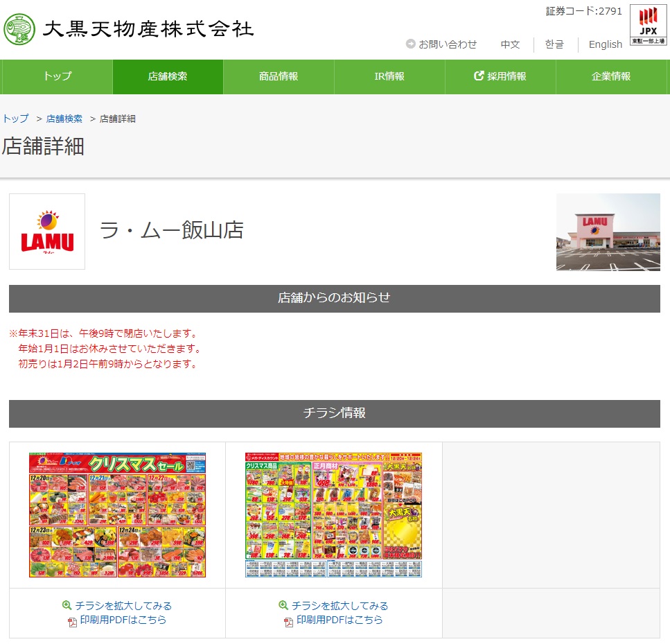Click the JPX stock exchange badge
Viewport: 670px width, 644px height.
(649, 24)
